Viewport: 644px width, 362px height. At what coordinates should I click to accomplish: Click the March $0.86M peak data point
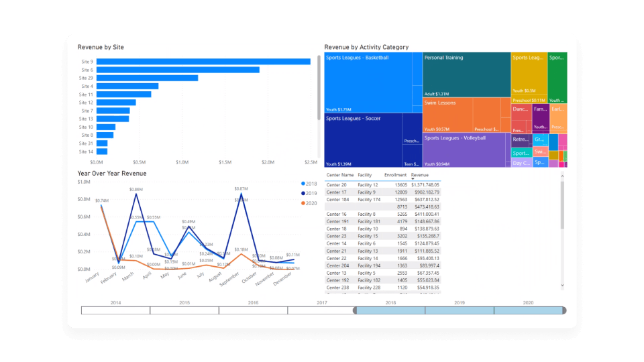tap(136, 194)
